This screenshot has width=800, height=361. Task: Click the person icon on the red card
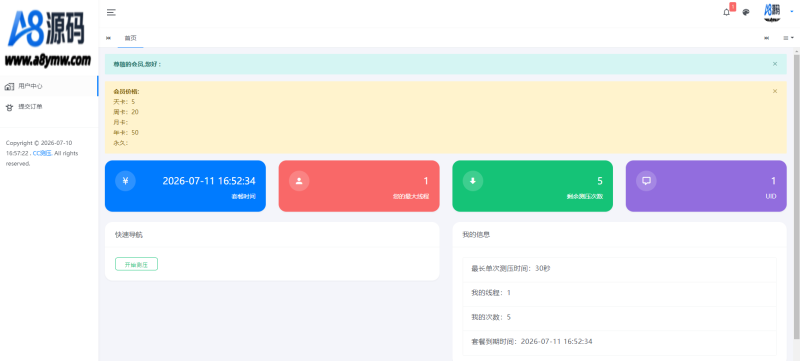point(299,180)
